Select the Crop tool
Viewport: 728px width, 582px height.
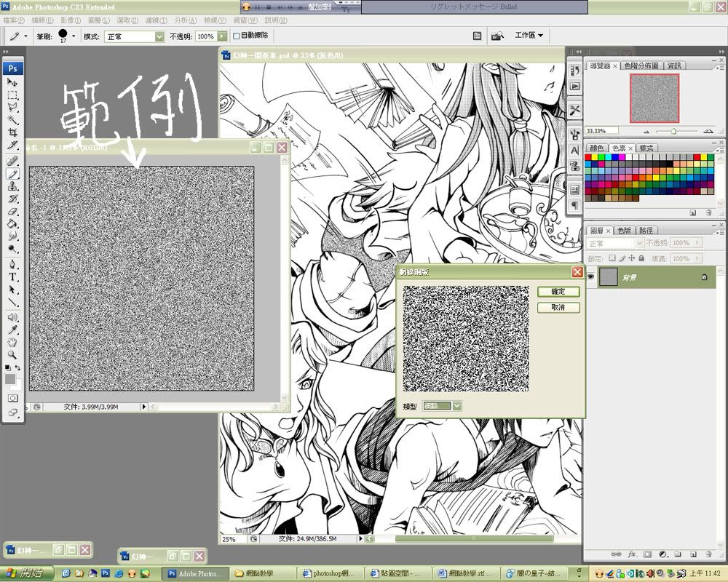coord(12,132)
